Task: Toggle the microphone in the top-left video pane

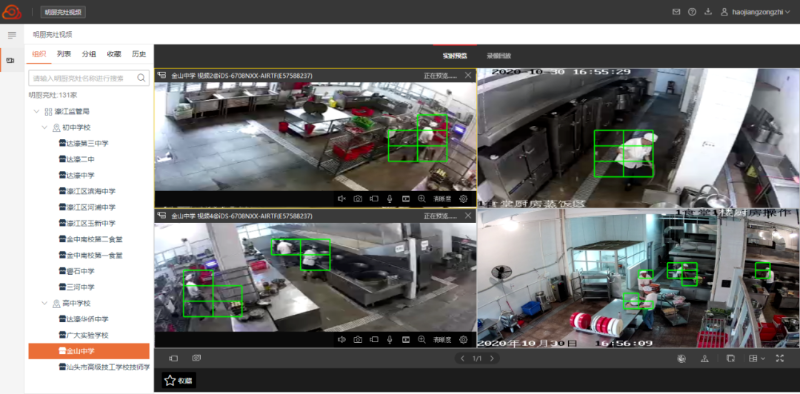Action: [x=390, y=199]
